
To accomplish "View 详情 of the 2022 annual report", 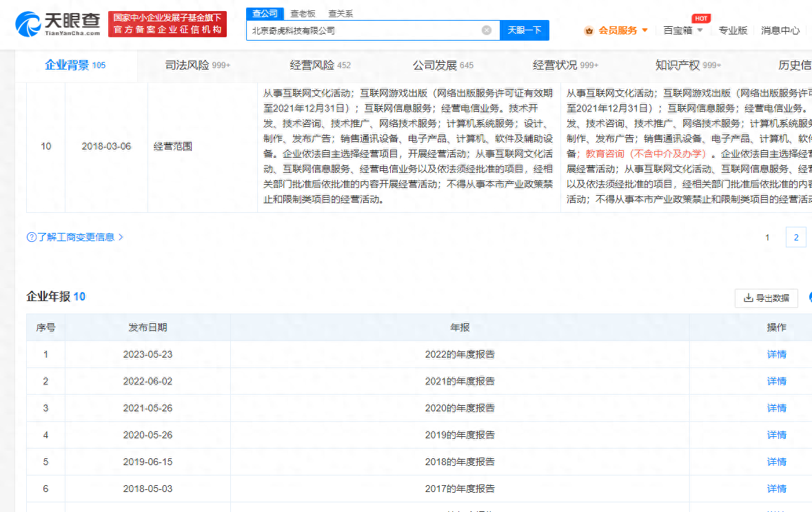I will [x=776, y=354].
